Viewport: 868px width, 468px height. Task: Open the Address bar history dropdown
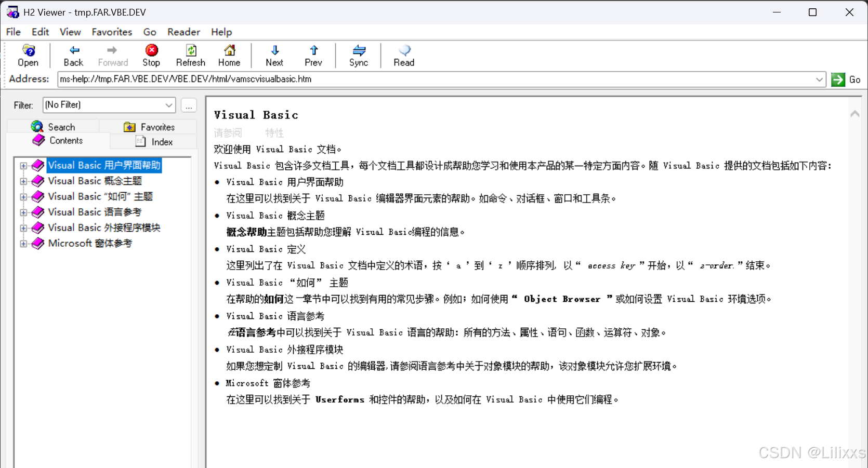tap(819, 79)
